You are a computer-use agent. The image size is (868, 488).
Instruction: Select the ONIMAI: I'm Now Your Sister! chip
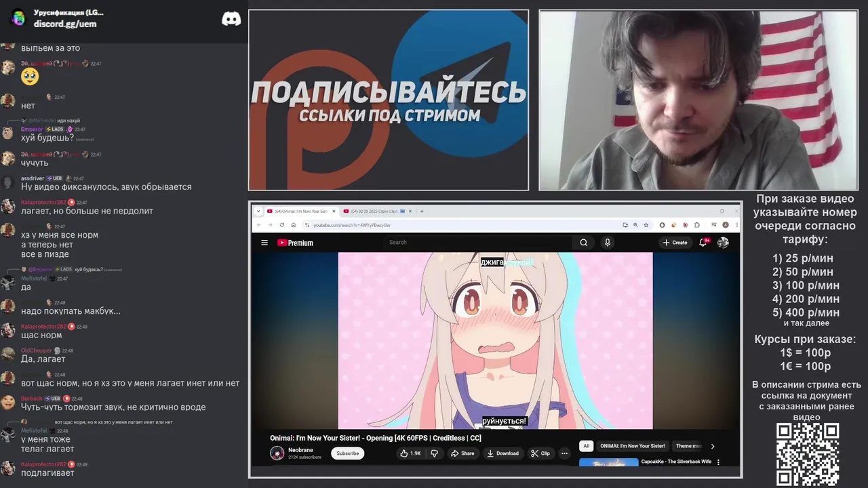[632, 446]
